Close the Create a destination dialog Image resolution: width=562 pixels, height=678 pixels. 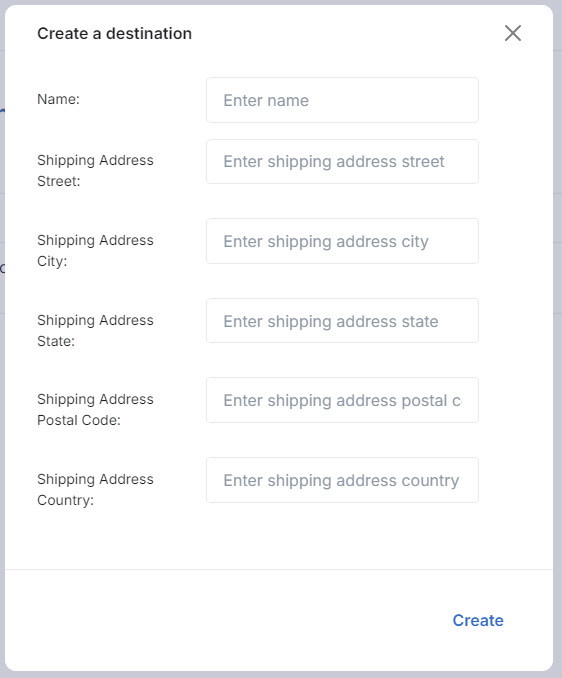pyautogui.click(x=513, y=33)
